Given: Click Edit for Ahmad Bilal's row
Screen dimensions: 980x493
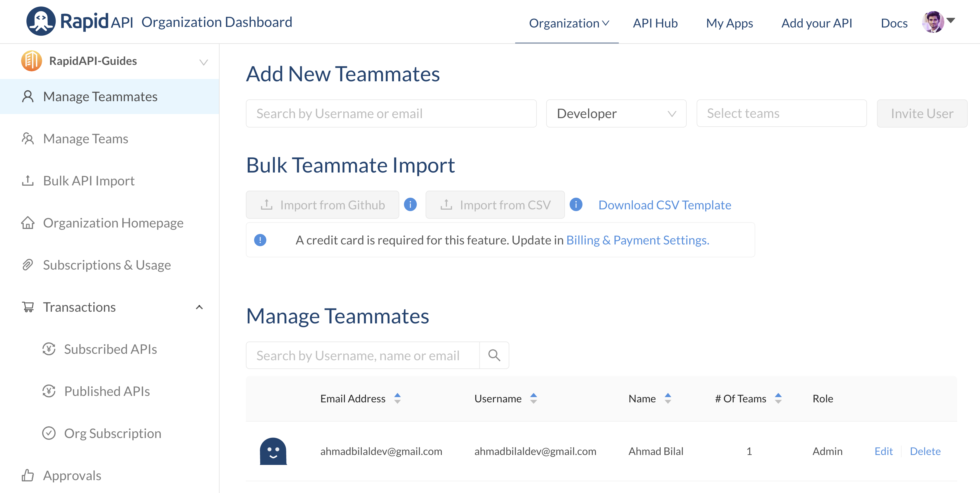Looking at the screenshot, I should [883, 451].
